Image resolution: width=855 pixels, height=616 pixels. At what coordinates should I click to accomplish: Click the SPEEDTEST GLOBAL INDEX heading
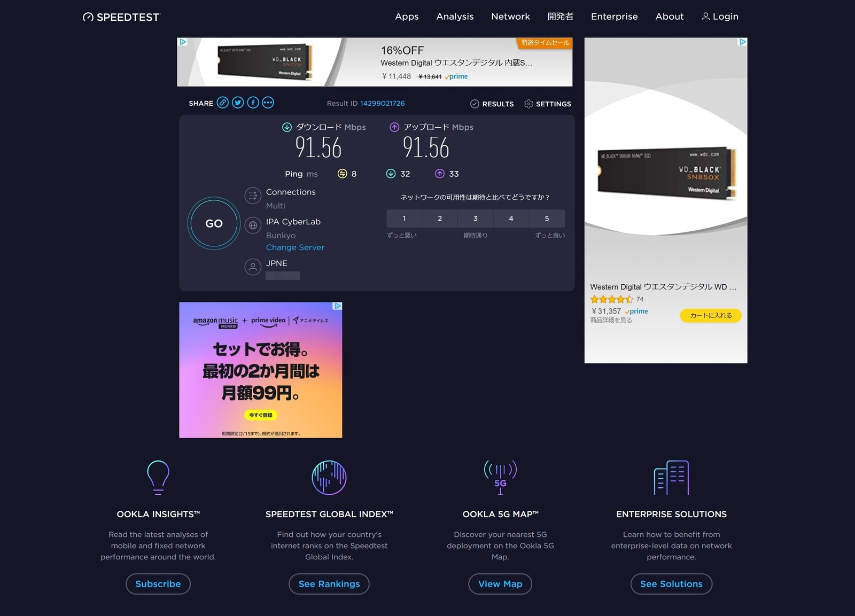[329, 514]
